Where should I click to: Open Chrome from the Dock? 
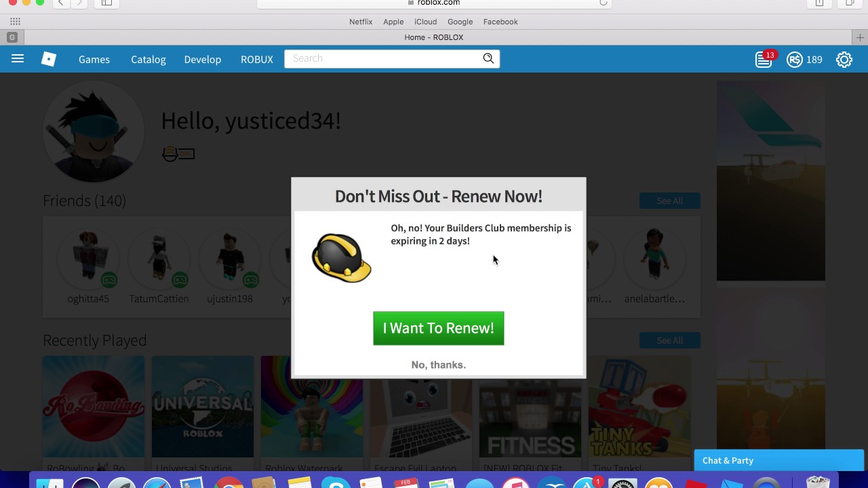229,483
